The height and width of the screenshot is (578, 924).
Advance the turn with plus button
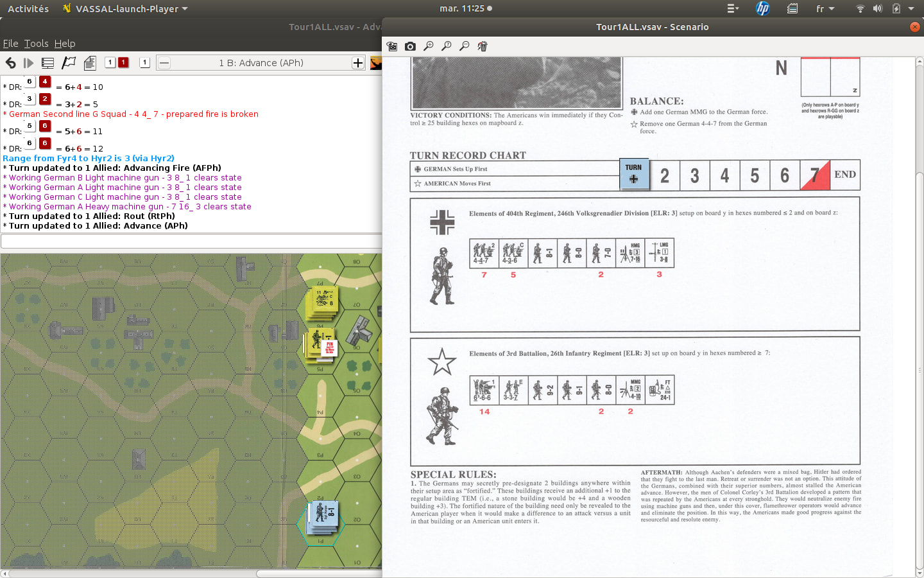coord(358,63)
